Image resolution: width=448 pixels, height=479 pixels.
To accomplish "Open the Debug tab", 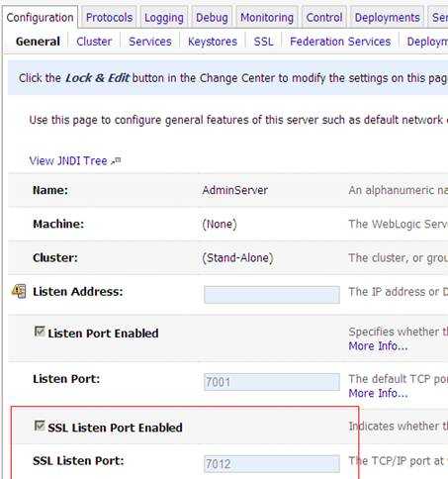I will tap(212, 18).
